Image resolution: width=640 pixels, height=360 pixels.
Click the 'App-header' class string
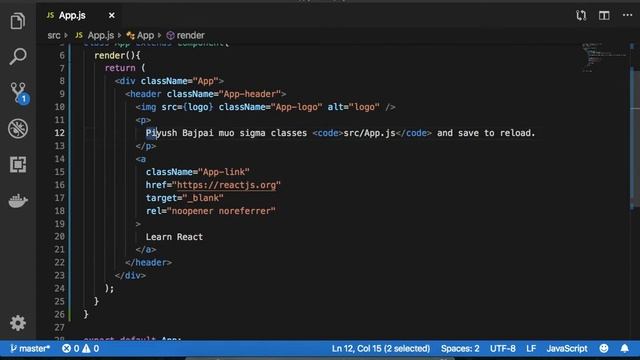(x=250, y=94)
